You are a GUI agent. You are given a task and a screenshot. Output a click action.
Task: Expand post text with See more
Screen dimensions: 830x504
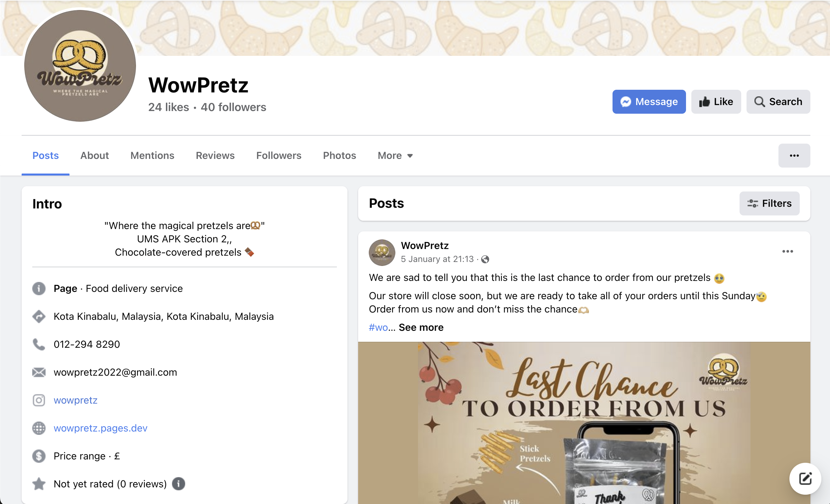coord(421,327)
